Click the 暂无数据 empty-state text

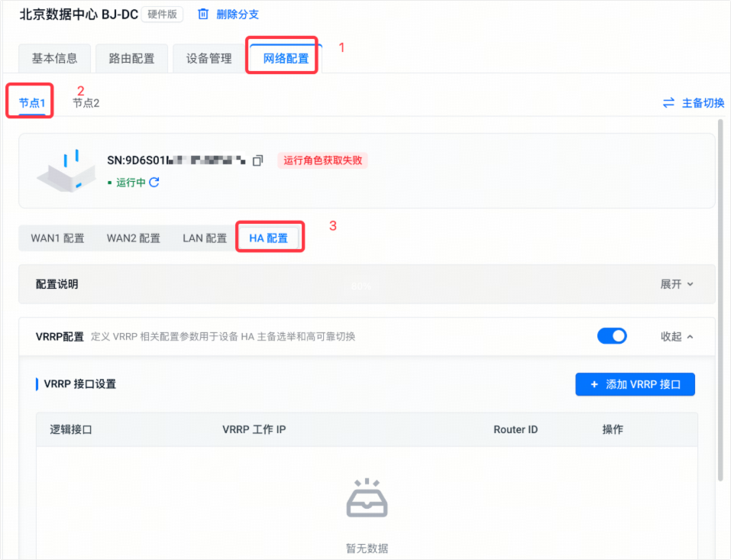[x=367, y=548]
